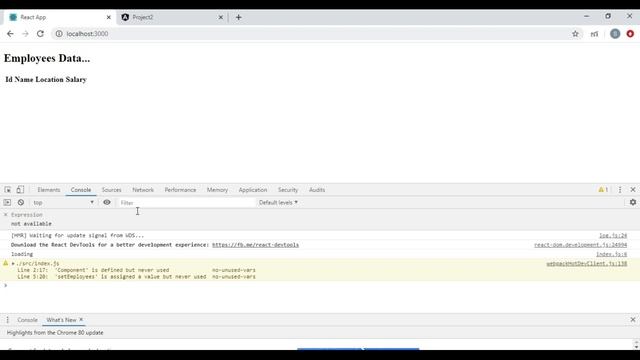The image size is (640, 360).
Task: Open the Default levels dropdown
Action: 278,202
